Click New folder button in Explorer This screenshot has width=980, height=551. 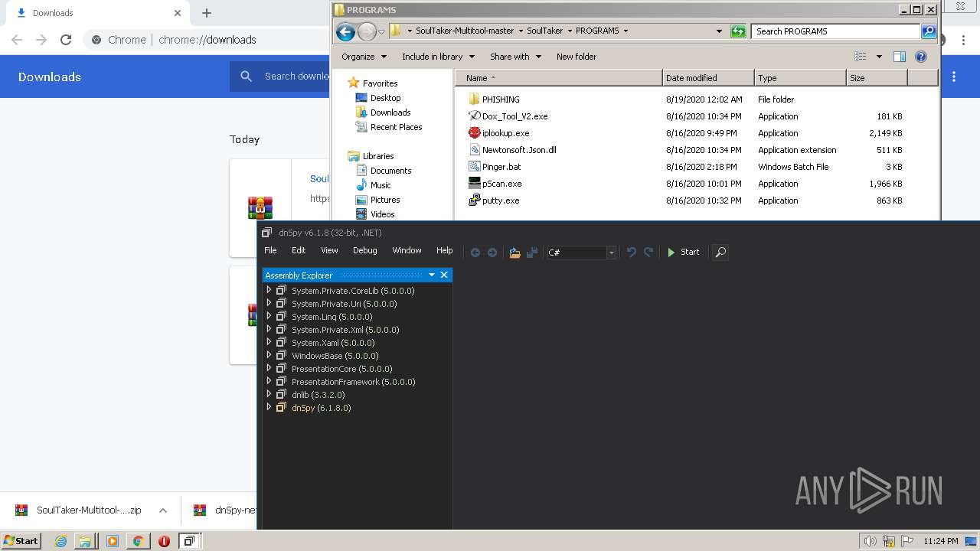click(577, 57)
